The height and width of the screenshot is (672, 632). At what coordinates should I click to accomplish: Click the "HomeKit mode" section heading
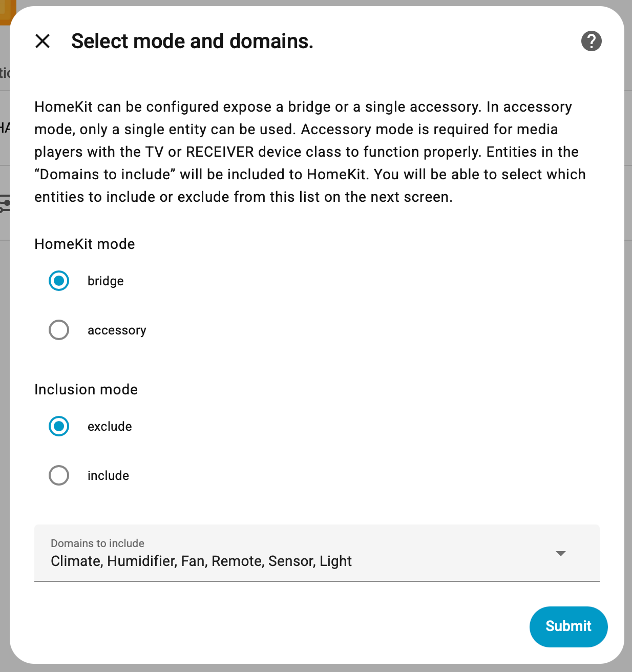[x=85, y=244]
